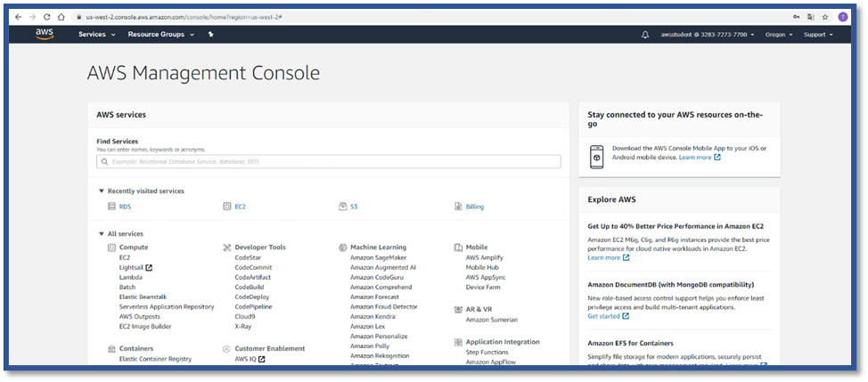The height and width of the screenshot is (382, 868).
Task: Open the browser profile avatar
Action: coord(842,17)
